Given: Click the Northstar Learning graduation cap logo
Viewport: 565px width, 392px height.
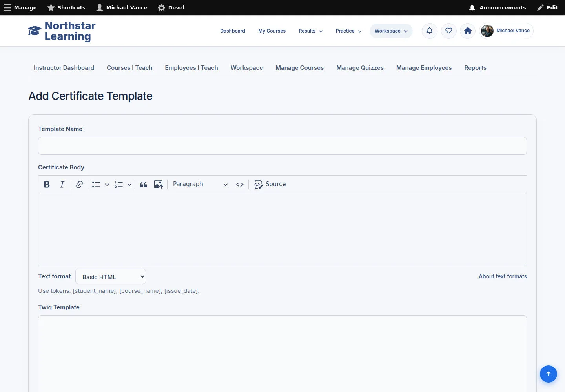Looking at the screenshot, I should tap(62, 31).
